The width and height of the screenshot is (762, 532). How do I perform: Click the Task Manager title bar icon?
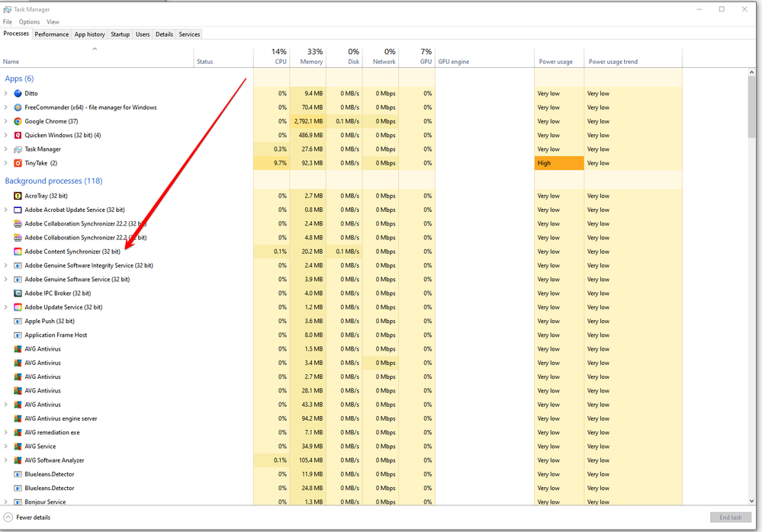8,9
